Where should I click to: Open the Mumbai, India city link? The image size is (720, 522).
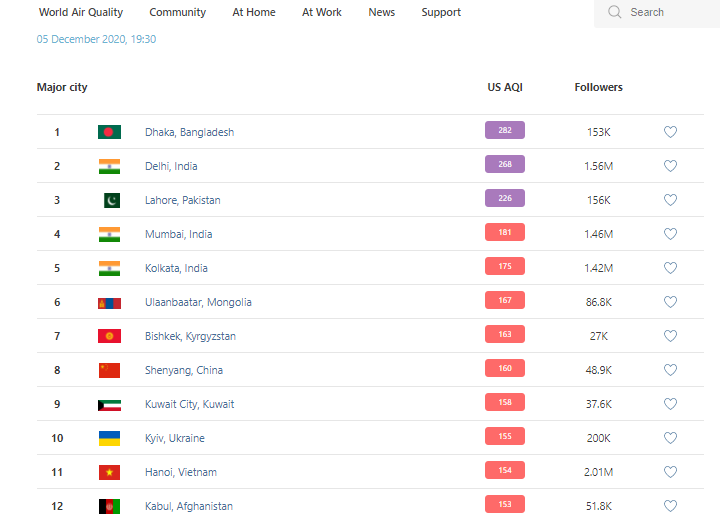point(178,234)
